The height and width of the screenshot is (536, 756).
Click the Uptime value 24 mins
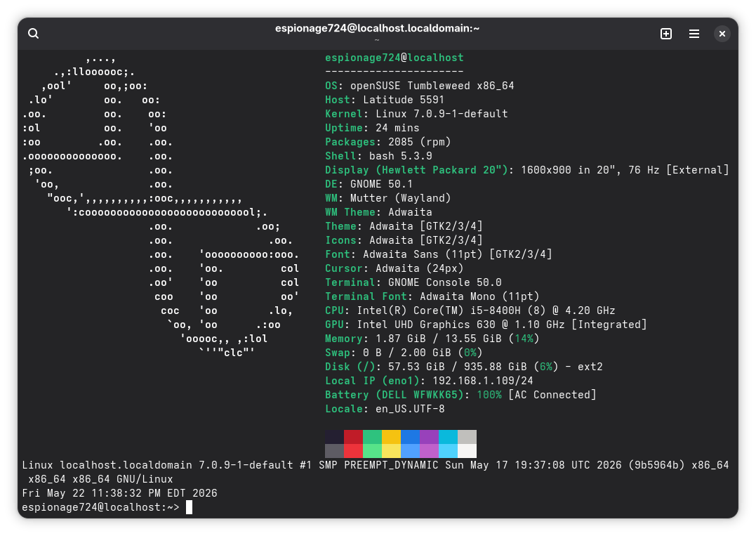[397, 128]
